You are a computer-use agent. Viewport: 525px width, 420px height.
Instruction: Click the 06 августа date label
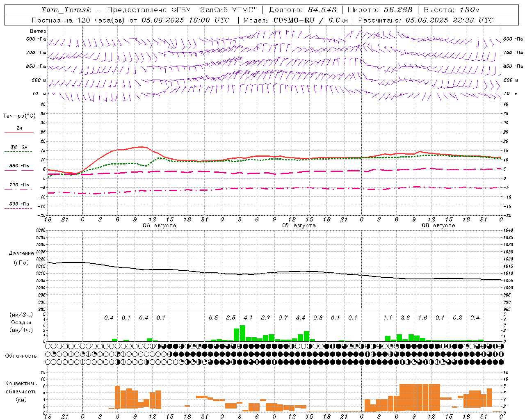click(160, 226)
